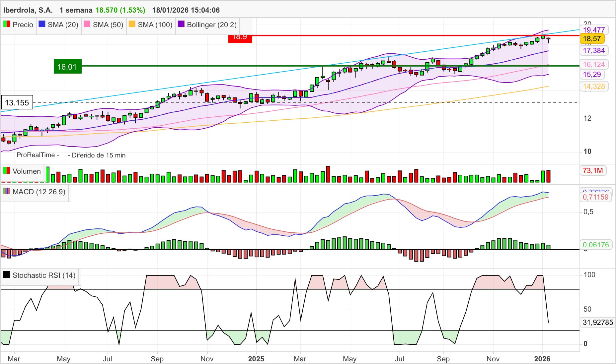Screen dimensions: 616x364
Task: Click the 17,384 SMA 20 value tag
Action: coord(594,51)
